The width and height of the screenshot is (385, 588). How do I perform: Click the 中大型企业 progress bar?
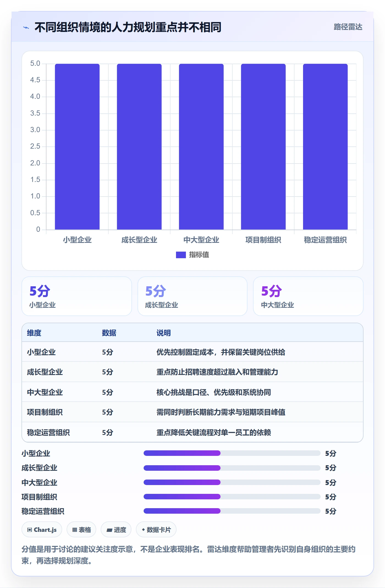tap(232, 482)
